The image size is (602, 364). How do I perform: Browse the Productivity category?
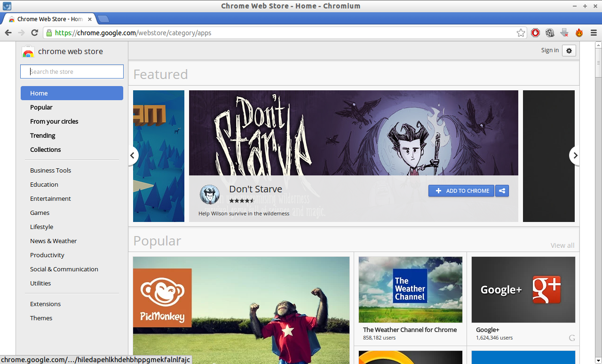[x=48, y=255]
